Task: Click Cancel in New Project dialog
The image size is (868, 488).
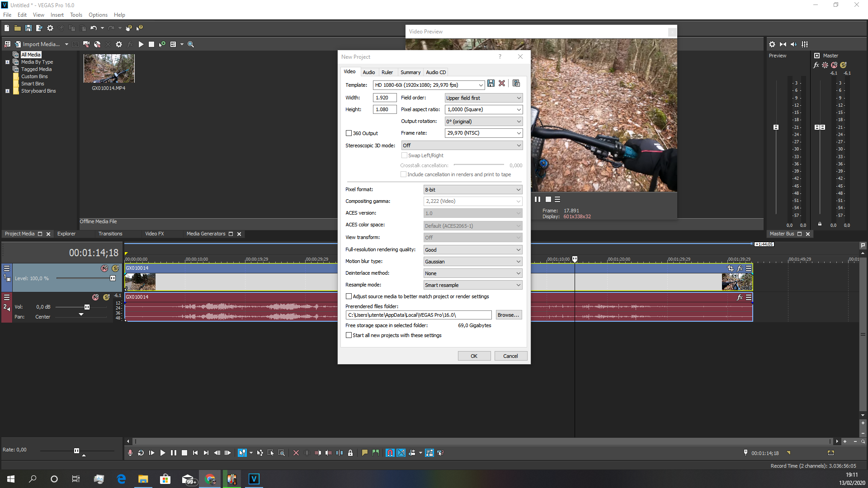Action: [x=510, y=356]
